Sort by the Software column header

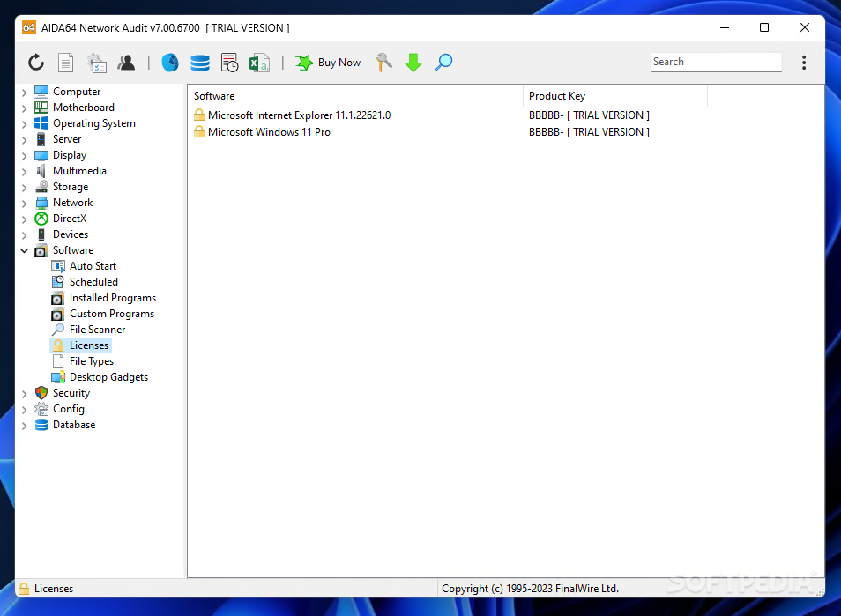(x=355, y=96)
